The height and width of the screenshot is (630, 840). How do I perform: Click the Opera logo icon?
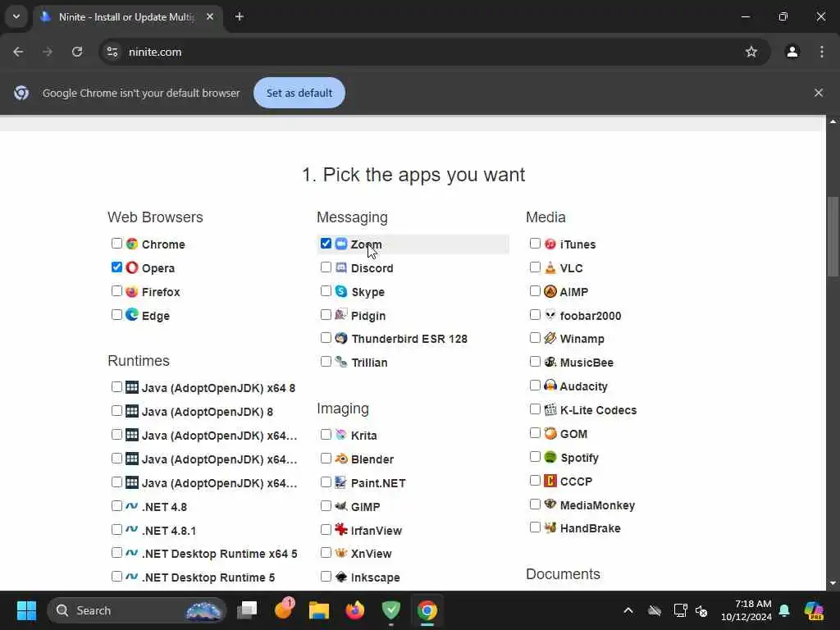132,267
